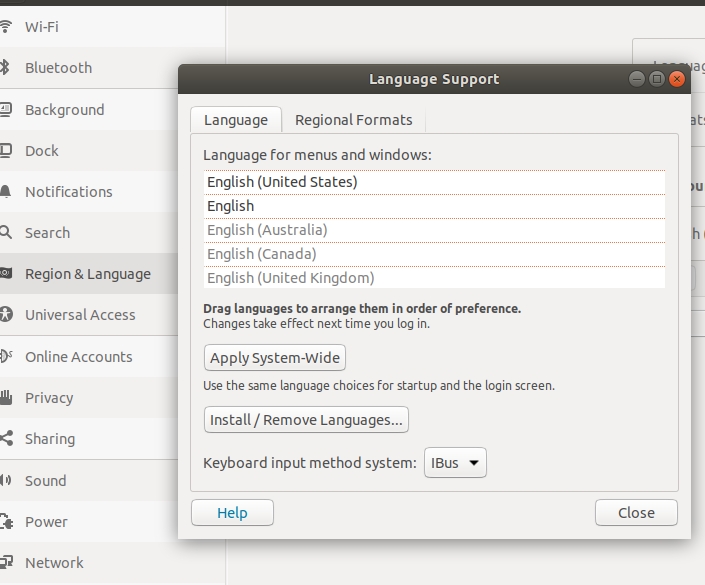Click the Bluetooth icon in sidebar
The height and width of the screenshot is (585, 705).
[5, 68]
